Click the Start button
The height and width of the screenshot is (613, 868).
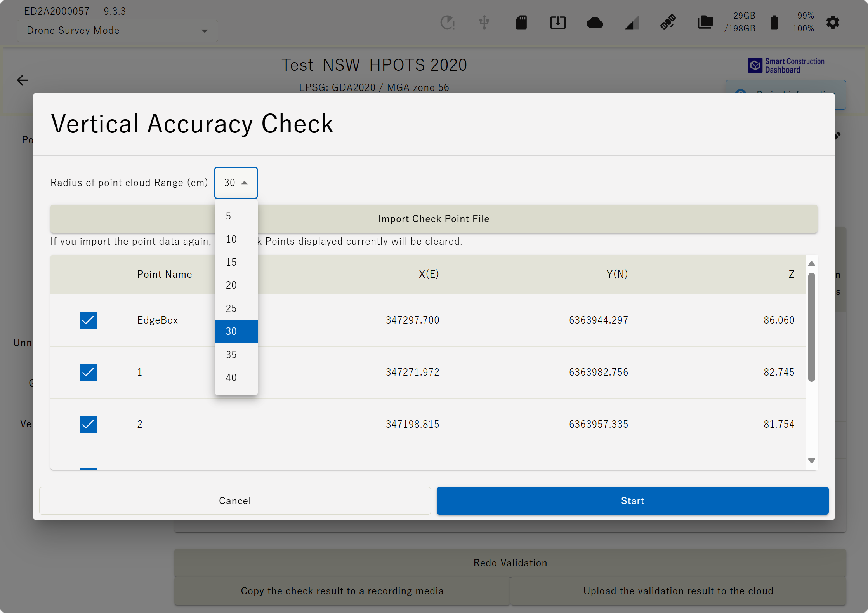pos(632,501)
